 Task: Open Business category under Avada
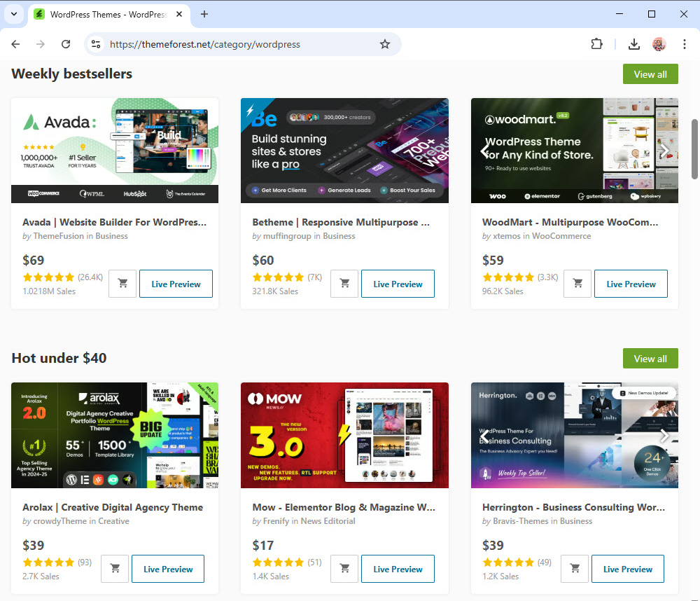pyautogui.click(x=111, y=236)
